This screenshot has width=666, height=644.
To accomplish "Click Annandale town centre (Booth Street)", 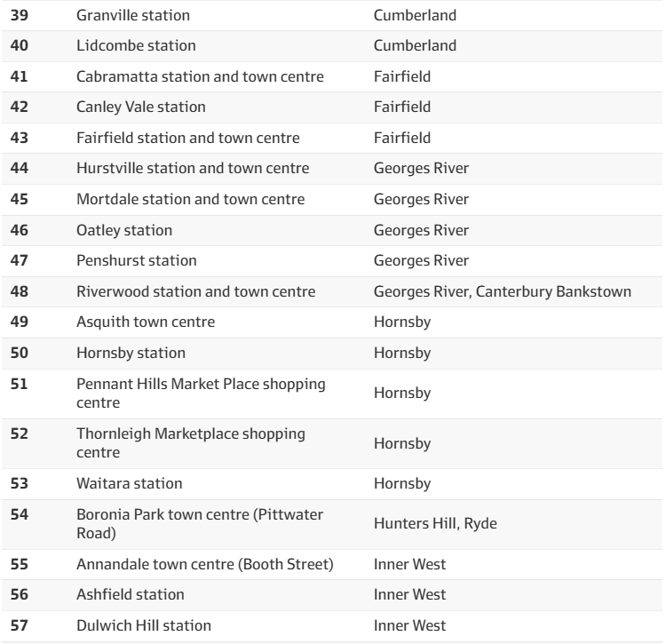I will click(204, 563).
